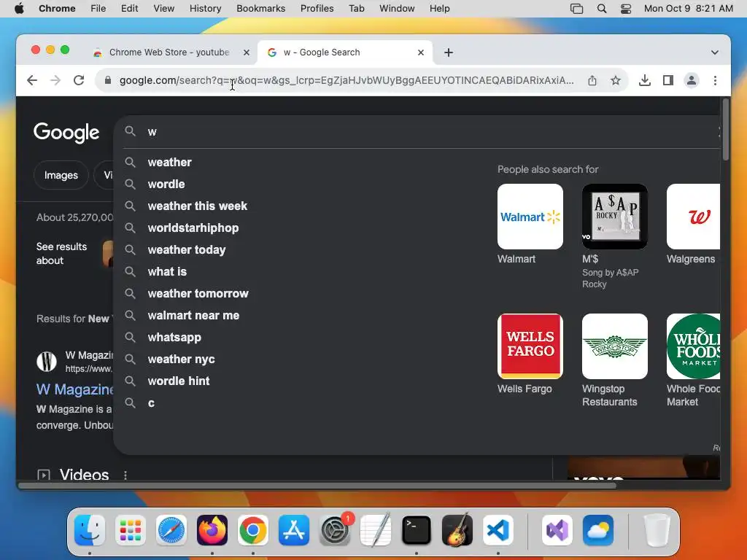The image size is (747, 560).
Task: Filter results by Images
Action: coord(61,175)
